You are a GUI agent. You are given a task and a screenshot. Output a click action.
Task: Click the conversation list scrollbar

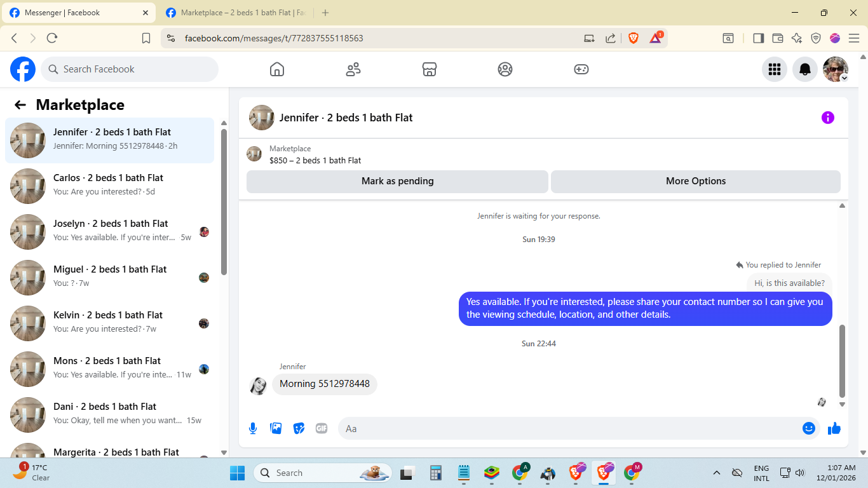pos(224,202)
